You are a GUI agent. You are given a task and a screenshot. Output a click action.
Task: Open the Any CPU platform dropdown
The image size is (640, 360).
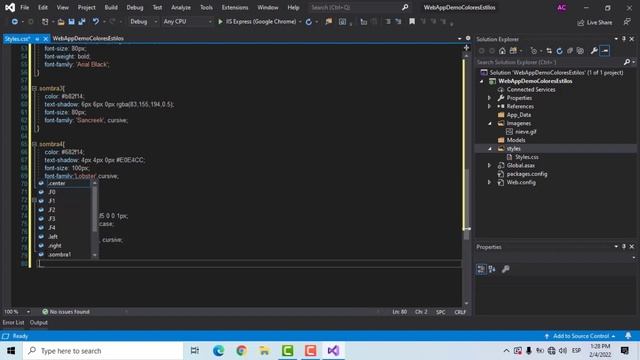pos(187,22)
